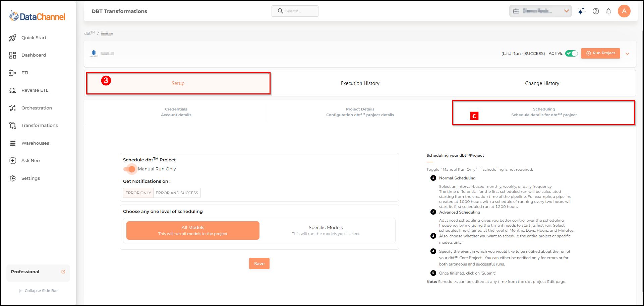Switch to the Execution History tab
Screen dimensions: 644x306
tap(360, 83)
